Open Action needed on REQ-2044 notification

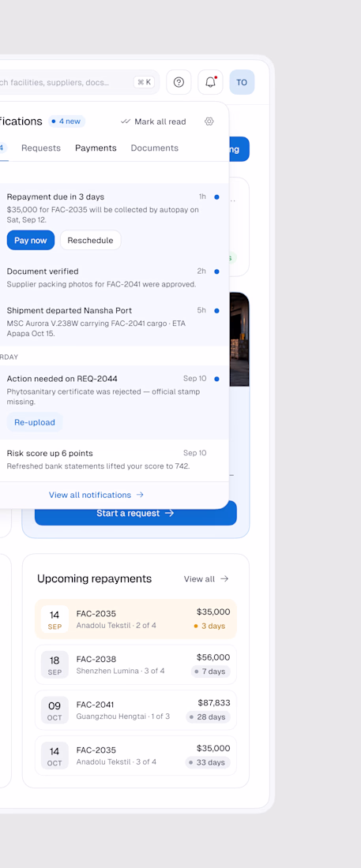(113, 403)
